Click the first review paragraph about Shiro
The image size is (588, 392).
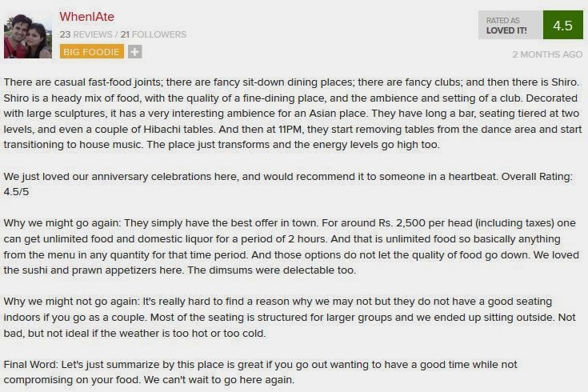[x=293, y=114]
